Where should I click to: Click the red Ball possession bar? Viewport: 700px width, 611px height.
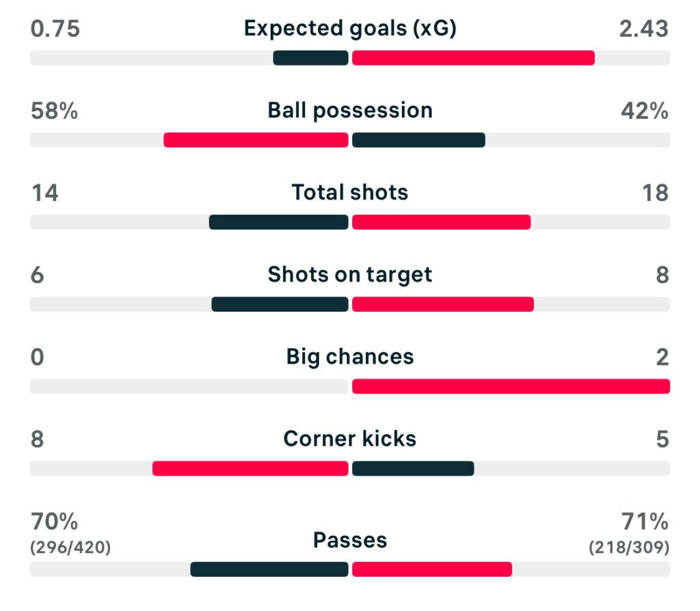point(256,140)
